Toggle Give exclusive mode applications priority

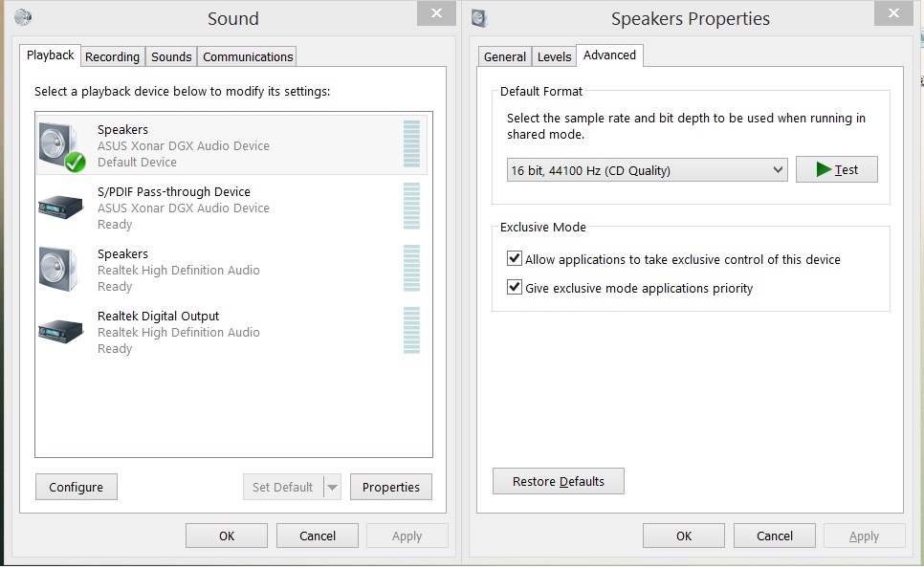click(x=515, y=288)
